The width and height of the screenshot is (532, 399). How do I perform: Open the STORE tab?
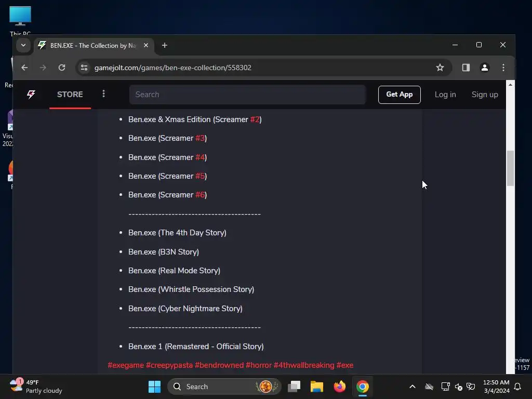(x=70, y=95)
